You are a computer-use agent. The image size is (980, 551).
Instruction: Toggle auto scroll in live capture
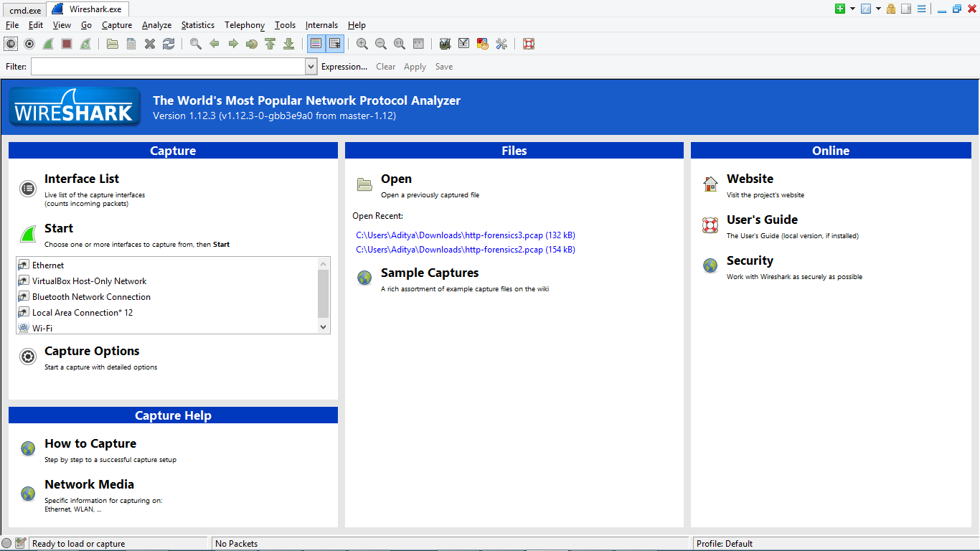click(335, 44)
